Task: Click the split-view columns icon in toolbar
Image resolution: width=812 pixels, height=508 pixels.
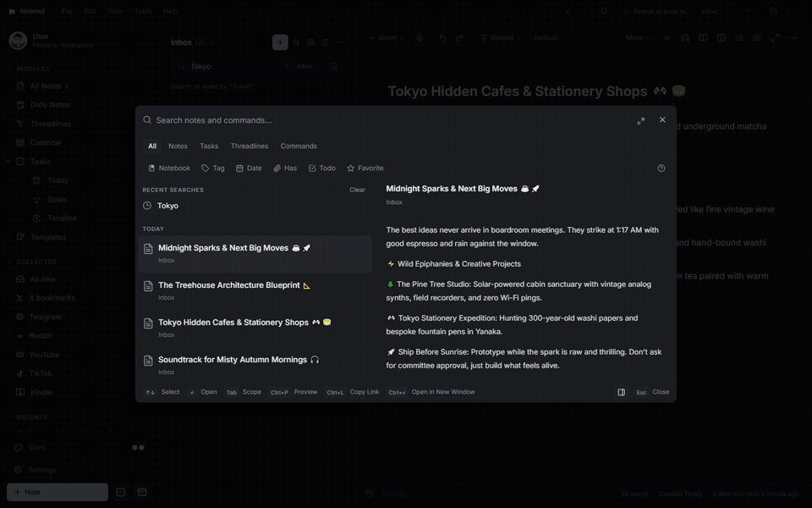Action: pos(721,38)
